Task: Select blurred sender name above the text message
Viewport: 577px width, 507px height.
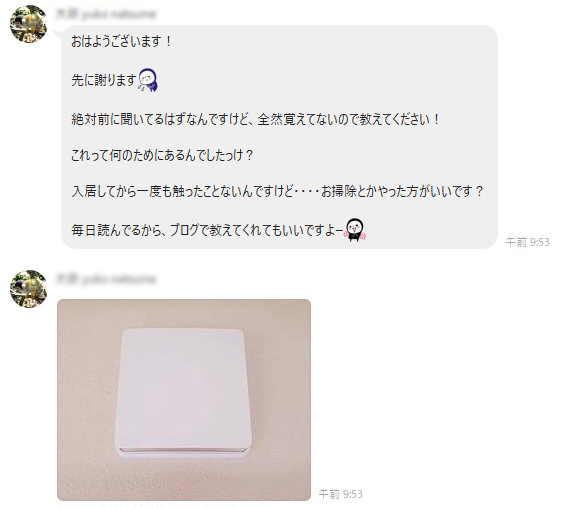Action: (x=106, y=14)
